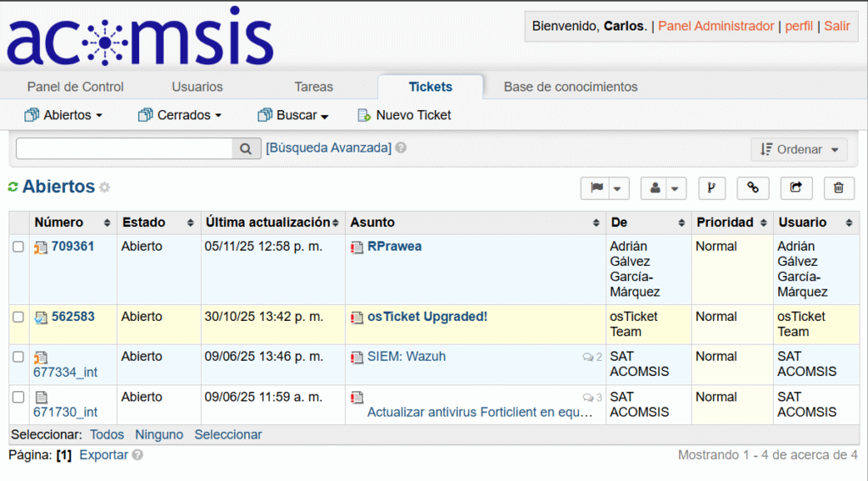Open ticket osTicket Upgraded! subject link
The height and width of the screenshot is (481, 868).
pyautogui.click(x=426, y=317)
